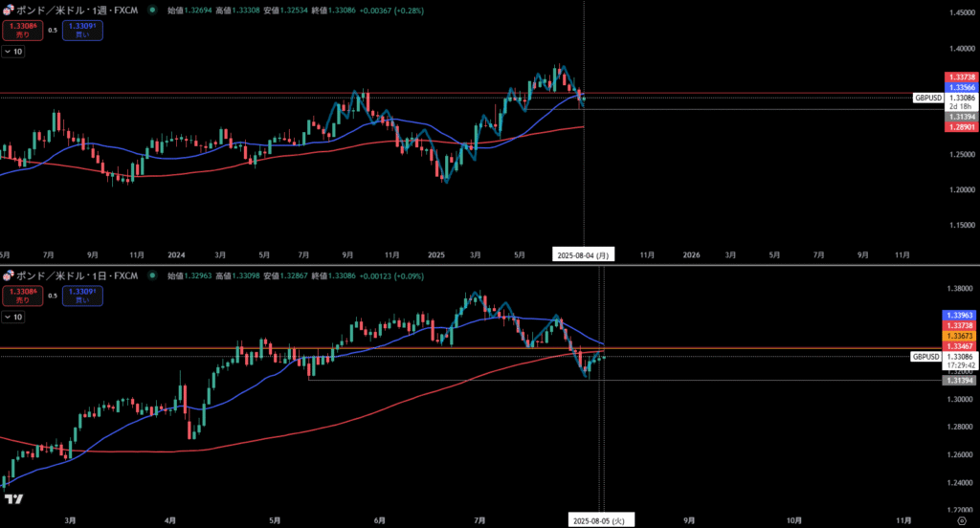The width and height of the screenshot is (980, 528).
Task: Click the 2025-08-04 date label on weekly axis
Action: 583,255
